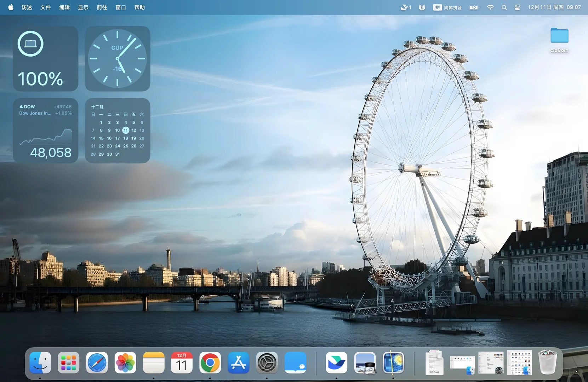
Task: Click date 31 in the calendar widget
Action: (x=118, y=154)
